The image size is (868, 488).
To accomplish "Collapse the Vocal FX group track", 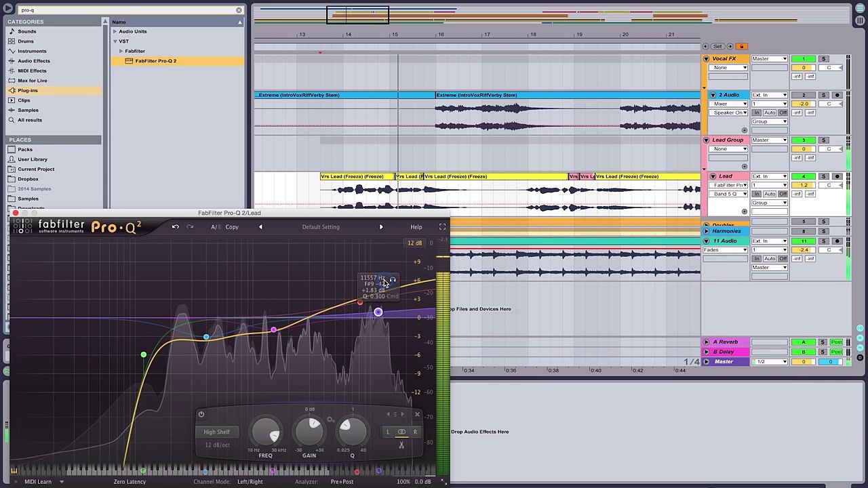I will (706, 59).
